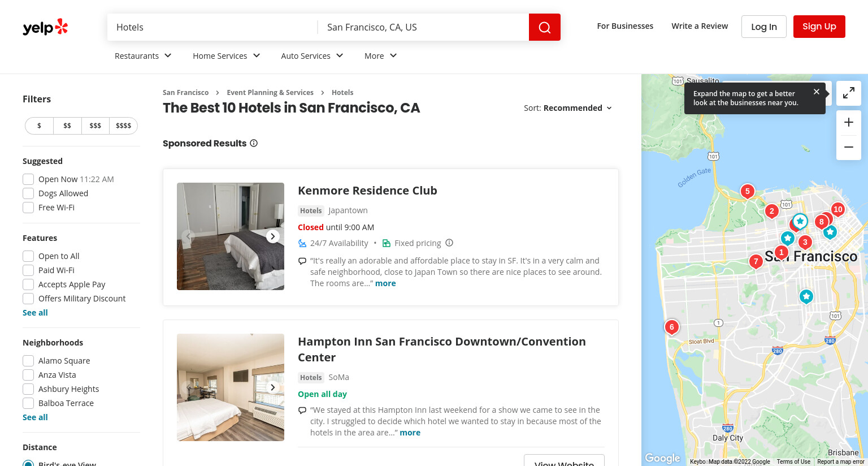The height and width of the screenshot is (466, 868).
Task: Open the Sort Recommended dropdown
Action: pyautogui.click(x=568, y=108)
